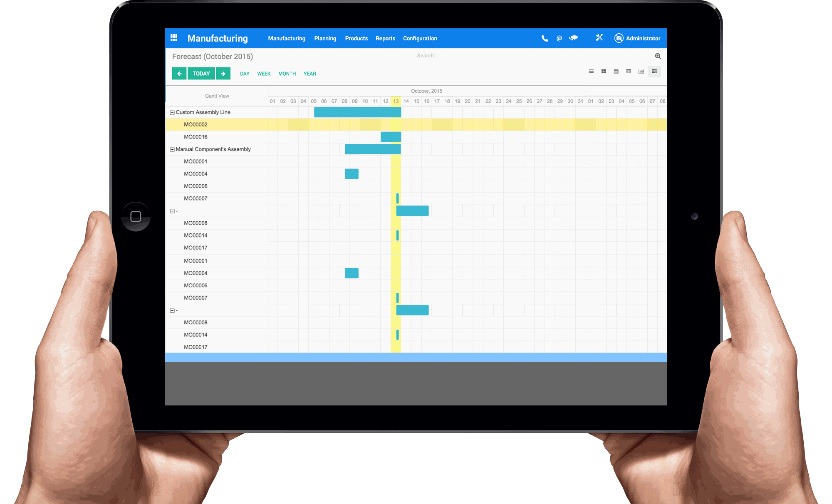The height and width of the screenshot is (504, 832).
Task: Click the graph view icon
Action: 640,72
